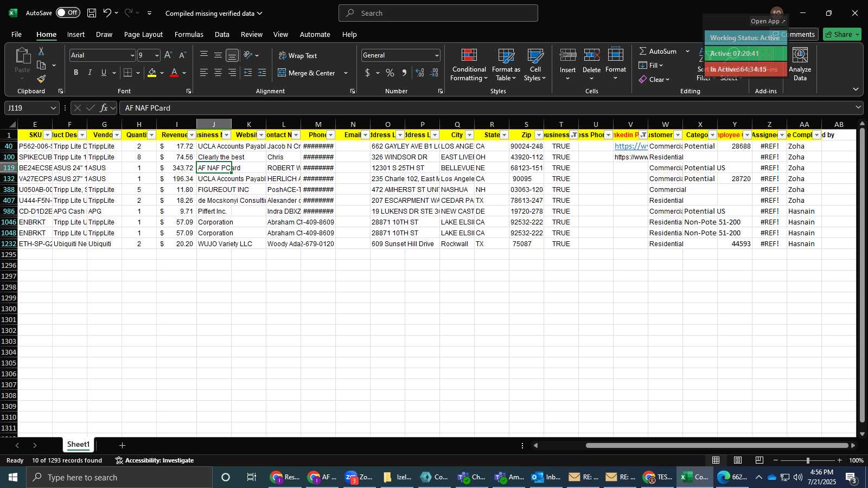
Task: Click the Undo arrow icon
Action: pyautogui.click(x=107, y=13)
